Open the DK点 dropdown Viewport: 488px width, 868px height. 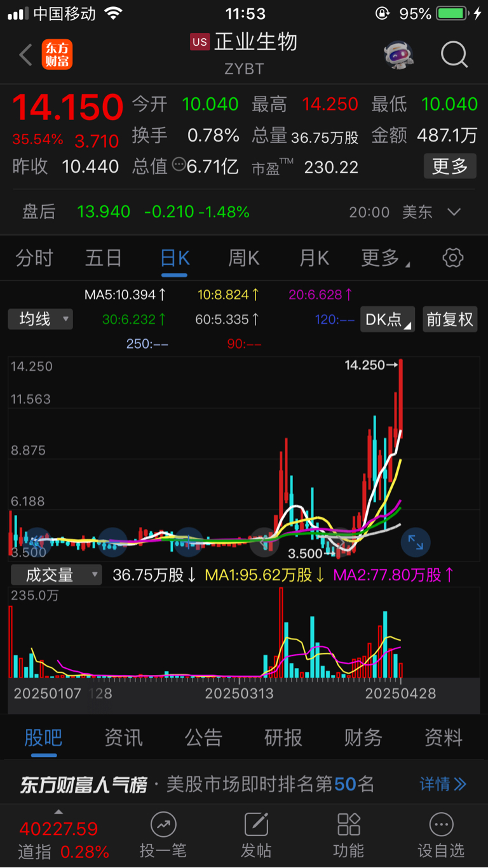388,319
